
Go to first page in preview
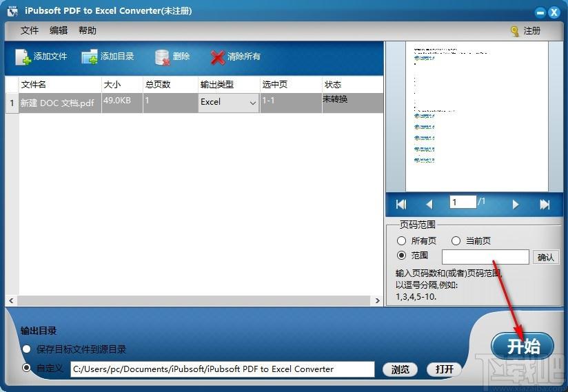click(x=401, y=205)
